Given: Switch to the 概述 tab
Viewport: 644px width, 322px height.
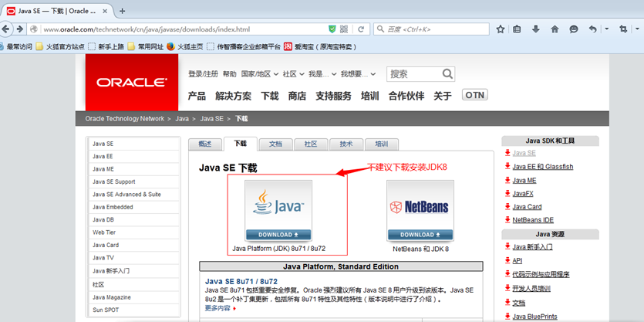Looking at the screenshot, I should pyautogui.click(x=205, y=144).
